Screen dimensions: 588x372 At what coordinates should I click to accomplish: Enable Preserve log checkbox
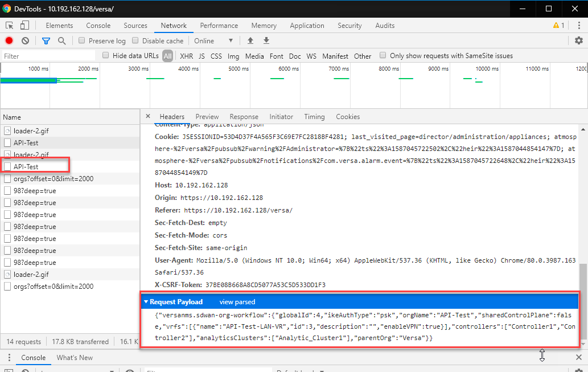81,40
